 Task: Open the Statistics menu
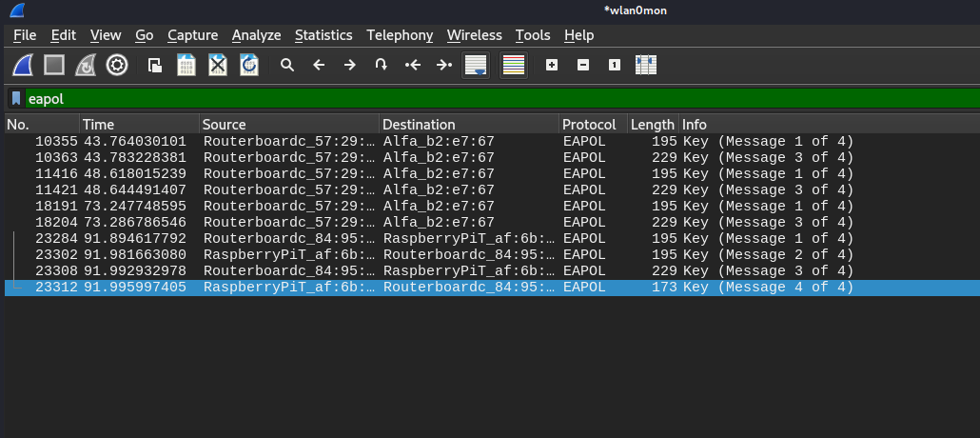[x=323, y=35]
